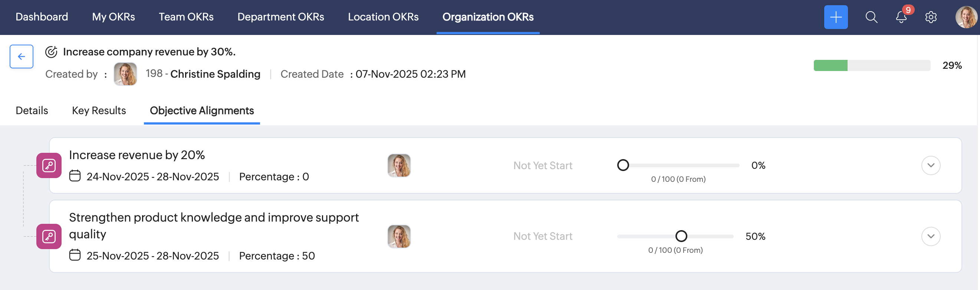Click the objective target icon beside the title
This screenshot has width=980, height=290.
pyautogui.click(x=51, y=52)
